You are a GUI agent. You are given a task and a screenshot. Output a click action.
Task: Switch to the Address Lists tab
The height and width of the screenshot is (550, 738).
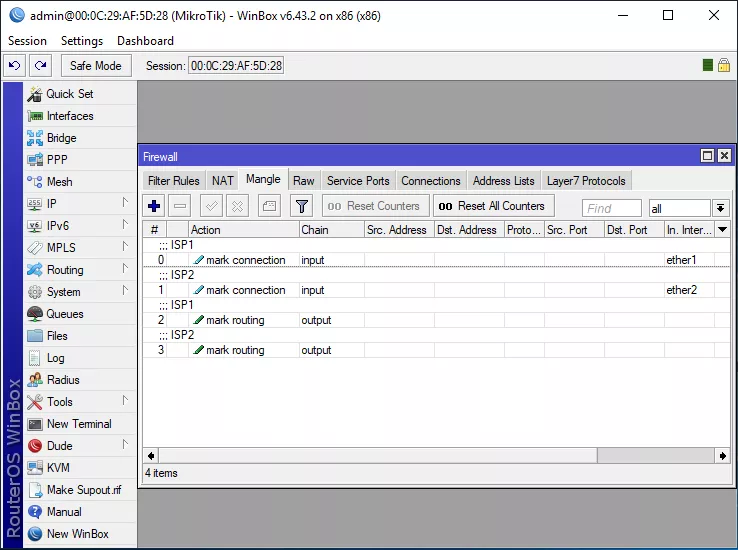[504, 181]
